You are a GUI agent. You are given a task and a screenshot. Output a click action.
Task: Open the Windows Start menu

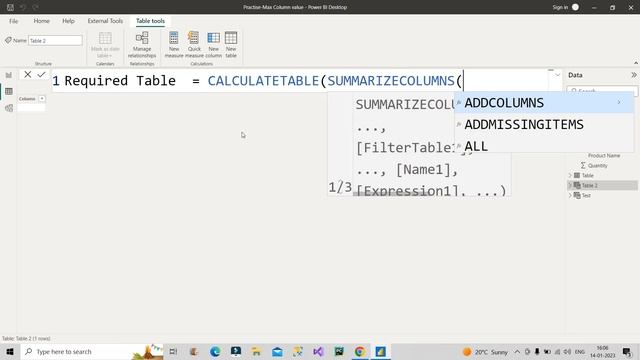click(10, 351)
